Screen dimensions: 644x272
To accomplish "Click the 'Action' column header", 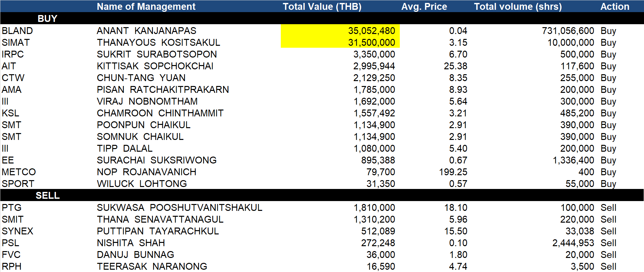I will (x=615, y=7).
